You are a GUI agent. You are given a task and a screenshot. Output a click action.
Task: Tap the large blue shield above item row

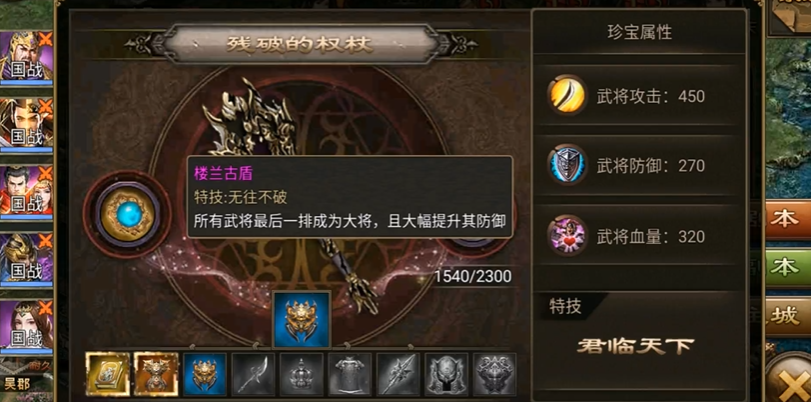302,319
